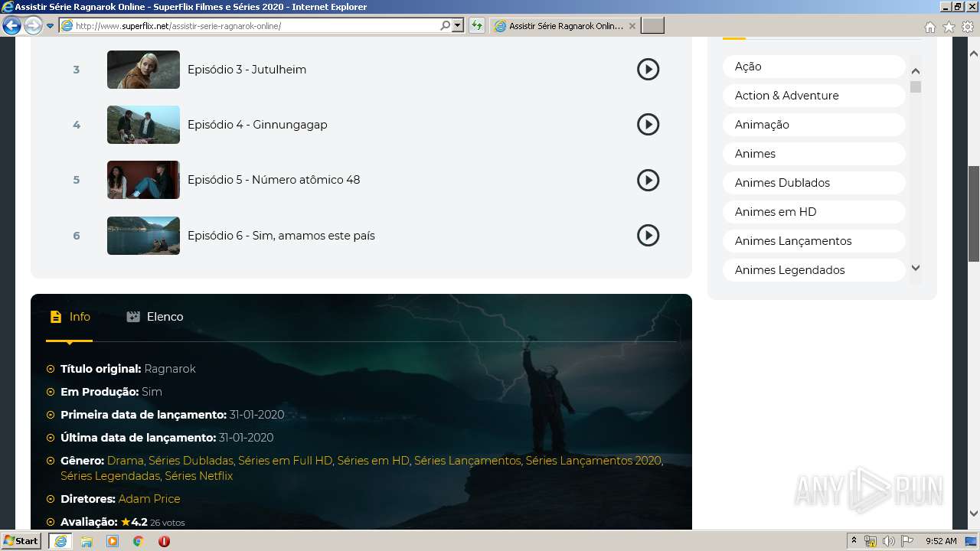The width and height of the screenshot is (980, 551).
Task: Open the Action & Adventure category
Action: pyautogui.click(x=814, y=96)
